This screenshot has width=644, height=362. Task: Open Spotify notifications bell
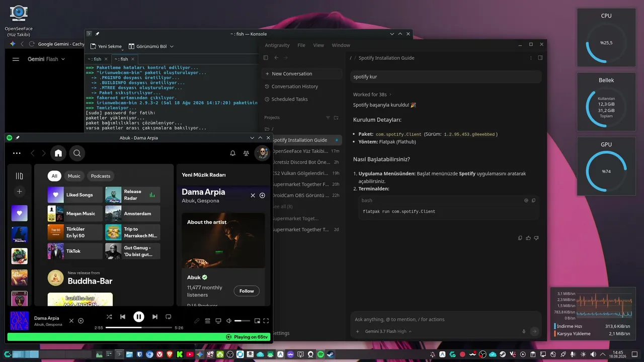(232, 153)
